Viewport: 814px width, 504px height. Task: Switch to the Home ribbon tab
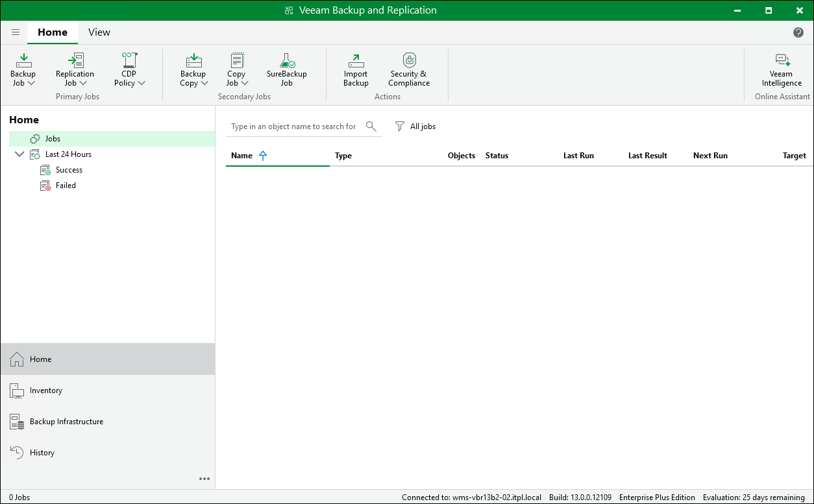pyautogui.click(x=53, y=32)
